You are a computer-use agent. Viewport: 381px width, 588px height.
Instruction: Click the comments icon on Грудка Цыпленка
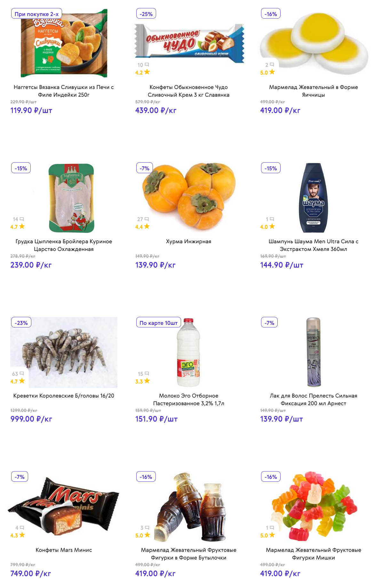22,219
